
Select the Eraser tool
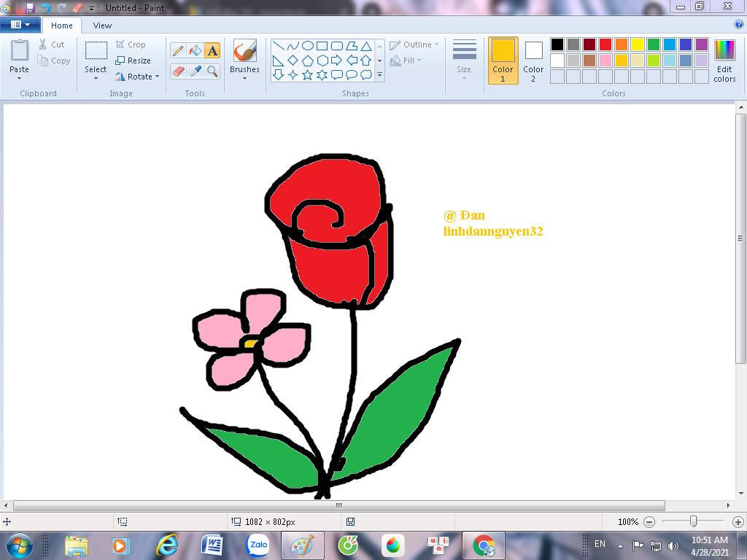click(178, 71)
